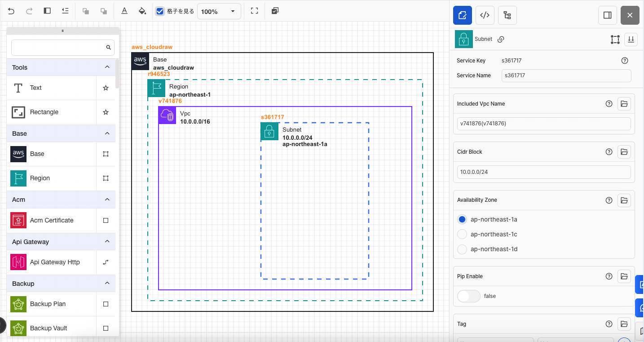Open folder button for Availability Zone
Viewport: 644px width, 342px height.
tap(624, 200)
